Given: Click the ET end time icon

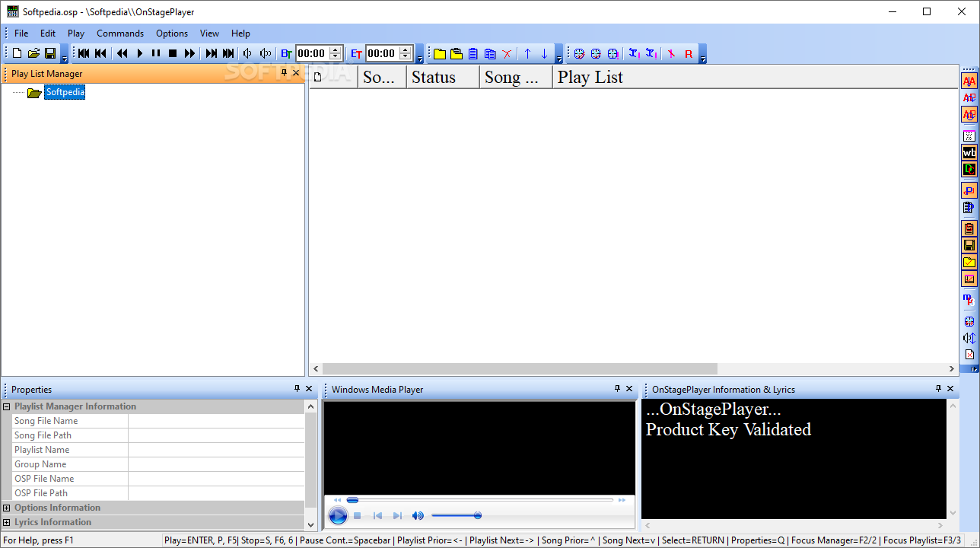Looking at the screenshot, I should (x=356, y=53).
